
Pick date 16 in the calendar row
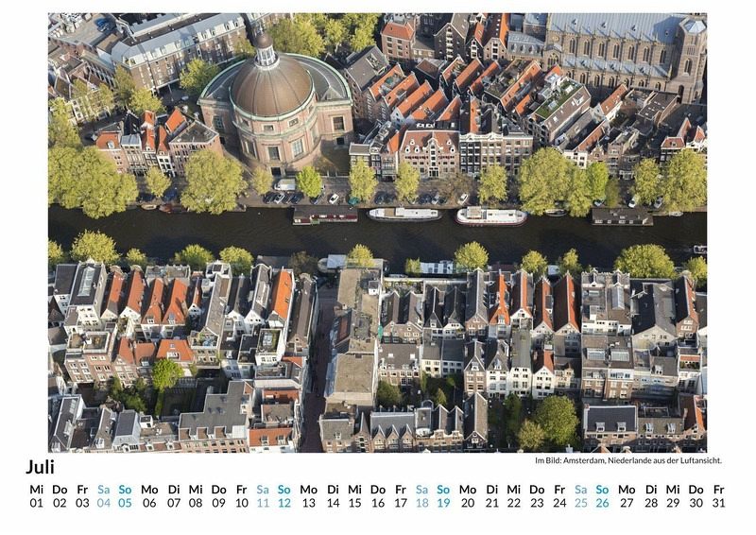point(377,503)
